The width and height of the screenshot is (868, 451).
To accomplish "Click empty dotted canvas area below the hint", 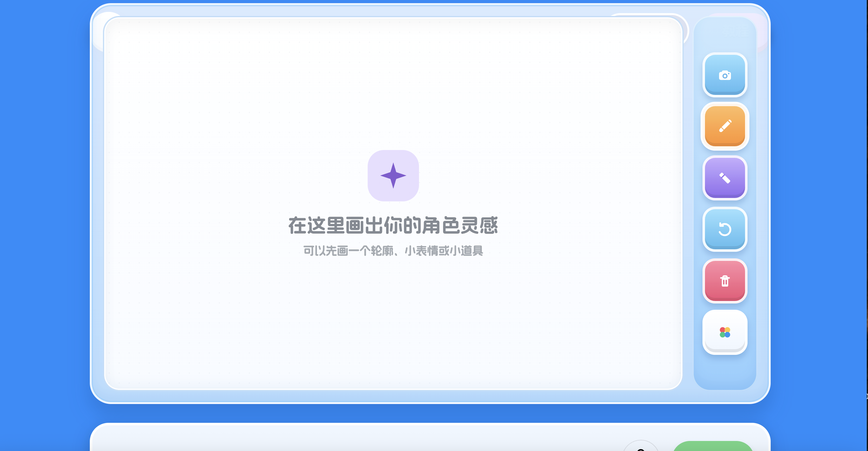I will (x=393, y=320).
